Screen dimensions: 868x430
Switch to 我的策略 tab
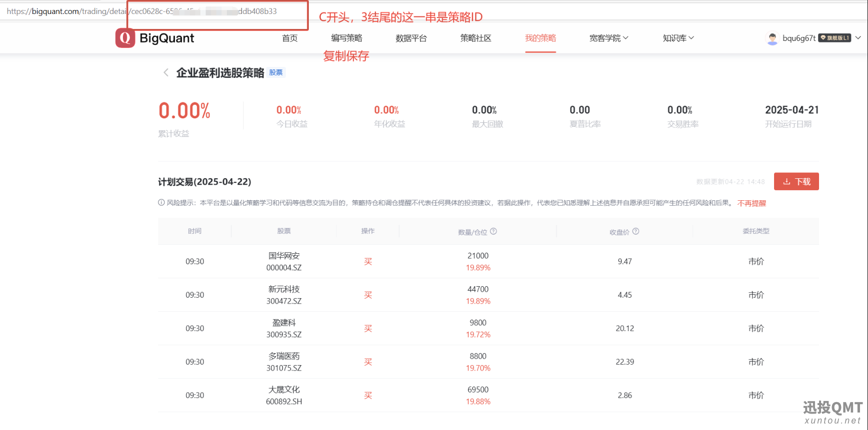(x=540, y=38)
